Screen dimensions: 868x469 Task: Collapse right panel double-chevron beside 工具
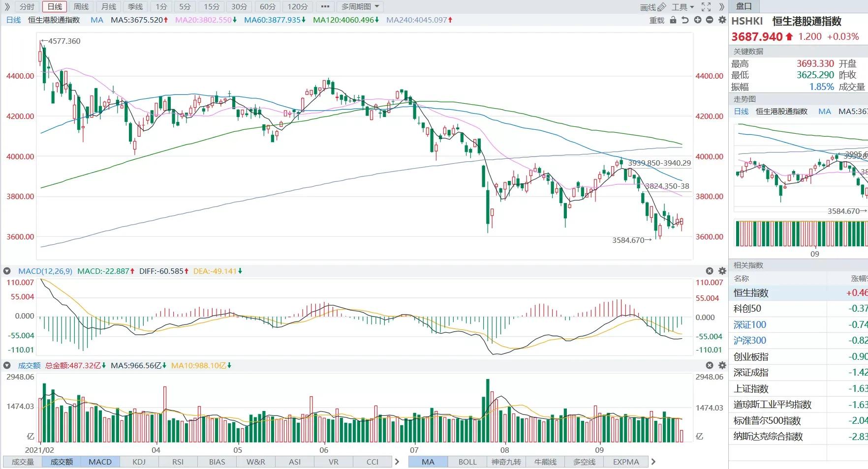point(722,7)
